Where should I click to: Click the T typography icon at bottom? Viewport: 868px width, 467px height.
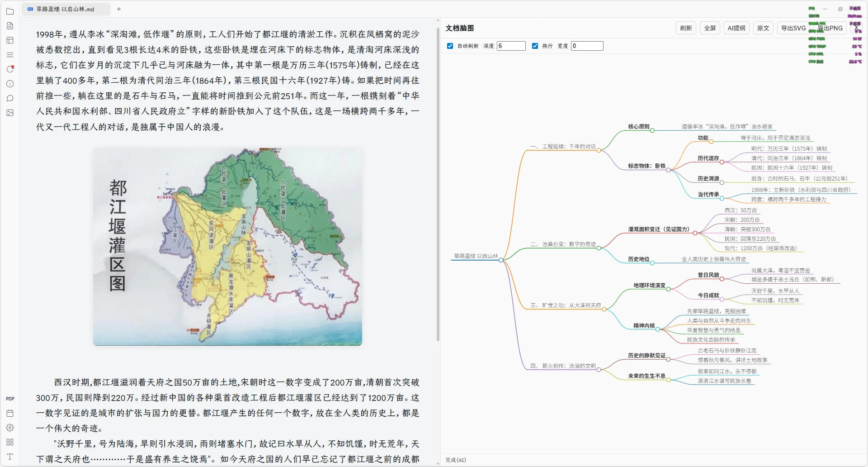click(10, 457)
